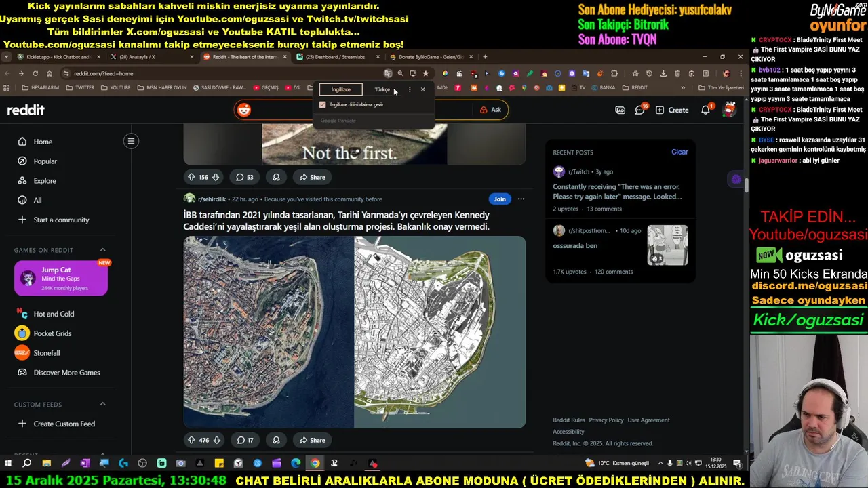Open the Reddit chat icon

click(639, 110)
